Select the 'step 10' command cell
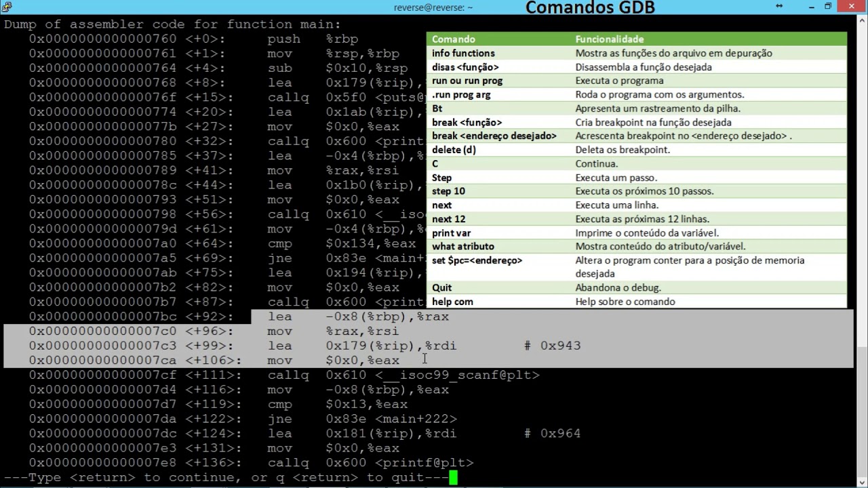868x488 pixels. [448, 191]
